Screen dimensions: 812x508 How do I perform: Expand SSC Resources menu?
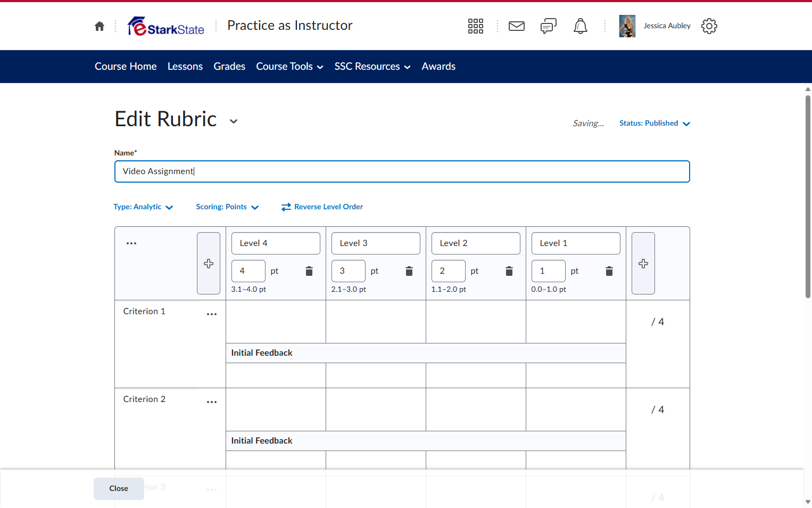point(372,67)
